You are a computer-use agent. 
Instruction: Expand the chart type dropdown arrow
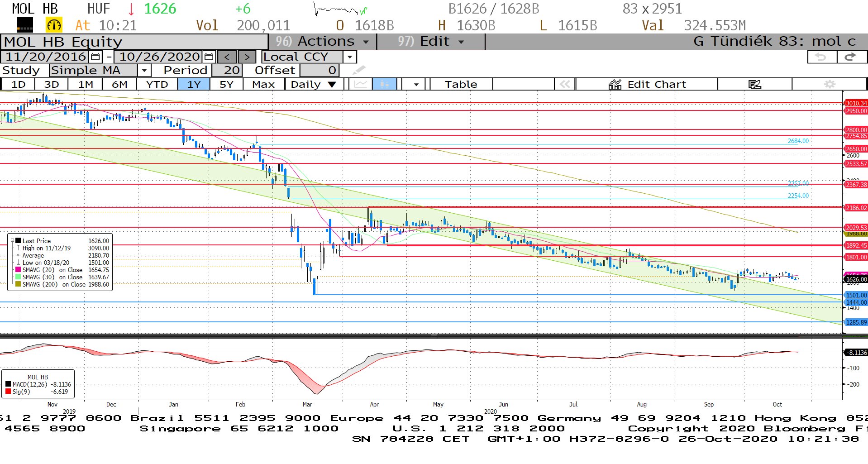416,84
